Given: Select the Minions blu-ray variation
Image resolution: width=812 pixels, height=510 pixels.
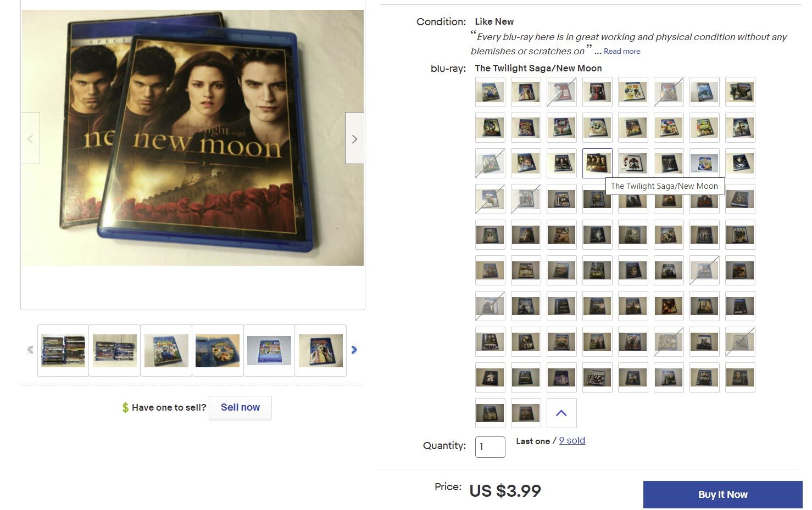Looking at the screenshot, I should coord(633,92).
